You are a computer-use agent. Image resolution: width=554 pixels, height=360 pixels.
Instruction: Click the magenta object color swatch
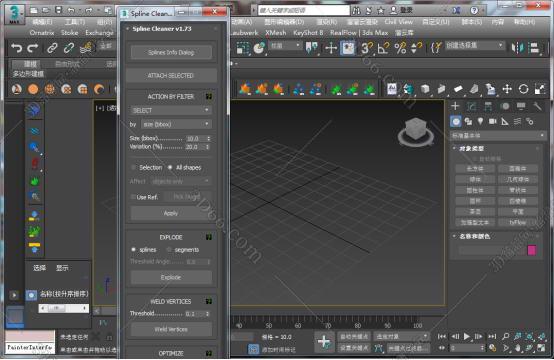(532, 250)
